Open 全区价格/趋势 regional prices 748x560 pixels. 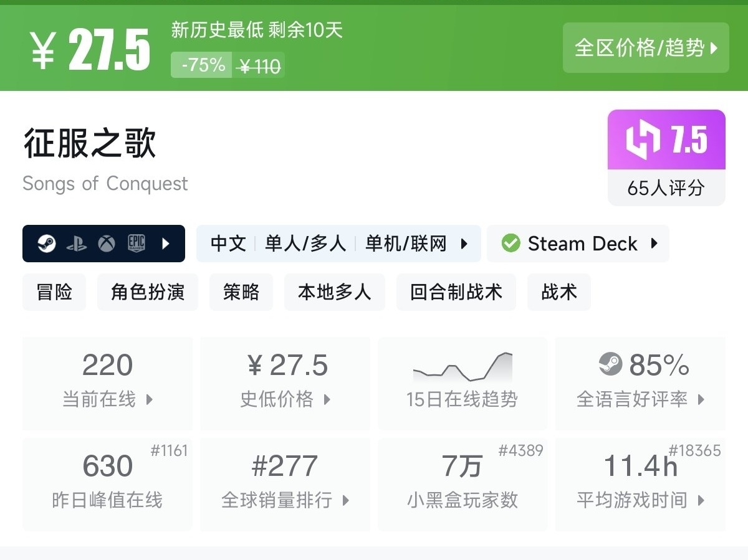(x=646, y=48)
